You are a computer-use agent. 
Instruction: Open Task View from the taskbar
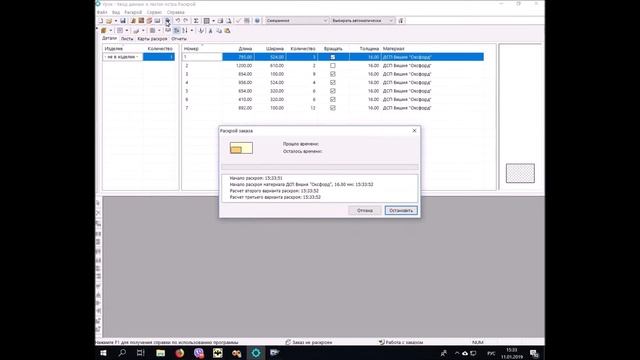click(x=141, y=353)
